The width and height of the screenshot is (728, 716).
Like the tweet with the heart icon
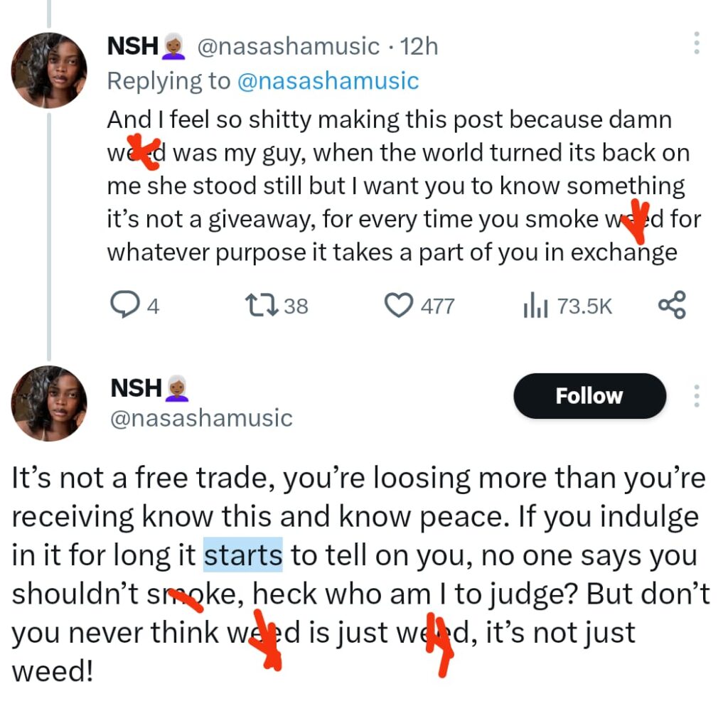pyautogui.click(x=398, y=306)
